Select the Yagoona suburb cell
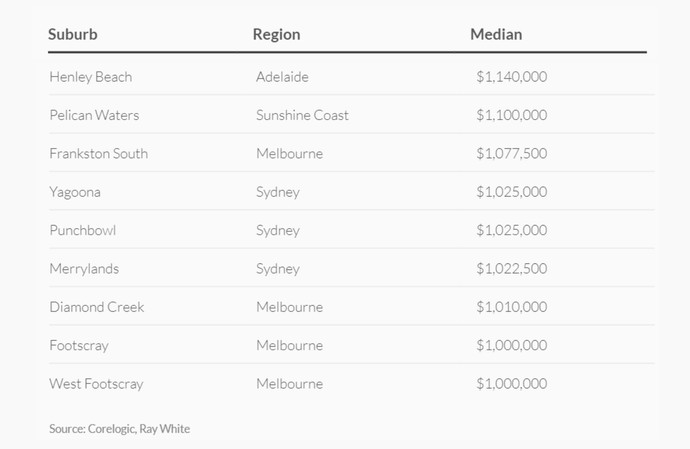Viewport: 690px width, 449px height. (75, 192)
